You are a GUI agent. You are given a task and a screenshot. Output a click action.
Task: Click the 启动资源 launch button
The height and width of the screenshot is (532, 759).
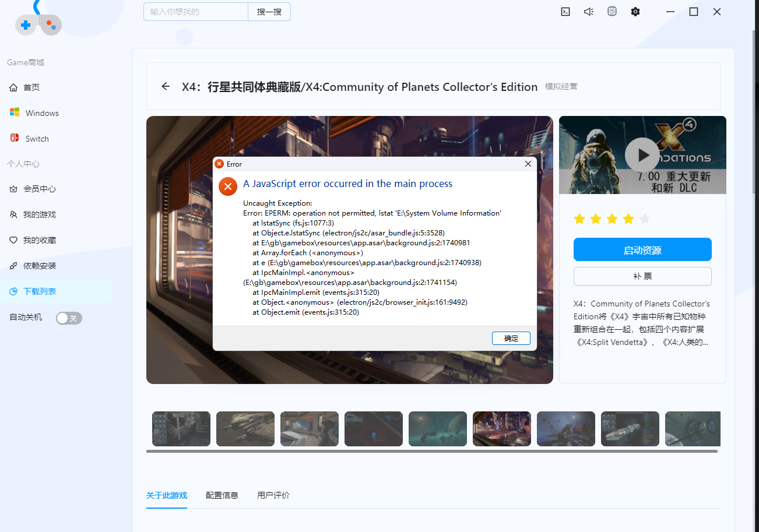pyautogui.click(x=642, y=250)
